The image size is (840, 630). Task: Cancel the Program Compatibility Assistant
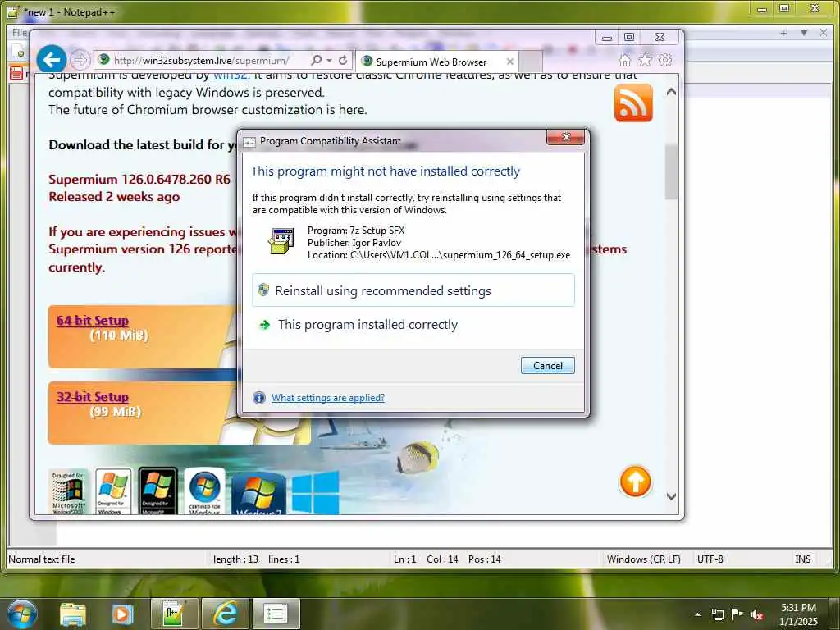547,365
